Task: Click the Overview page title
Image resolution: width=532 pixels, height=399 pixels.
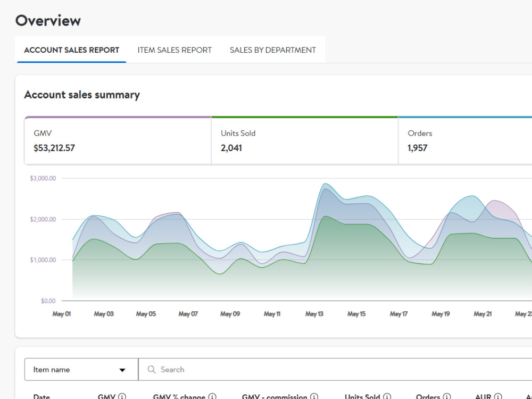Action: coord(48,21)
